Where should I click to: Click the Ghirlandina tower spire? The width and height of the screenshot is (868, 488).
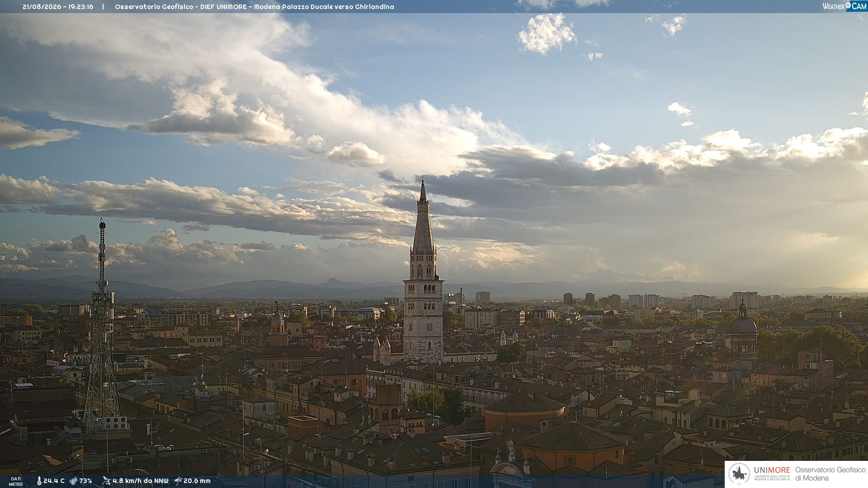pos(423,216)
